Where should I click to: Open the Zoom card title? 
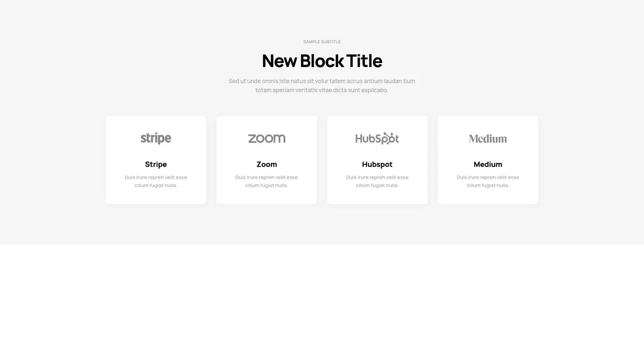pyautogui.click(x=266, y=164)
